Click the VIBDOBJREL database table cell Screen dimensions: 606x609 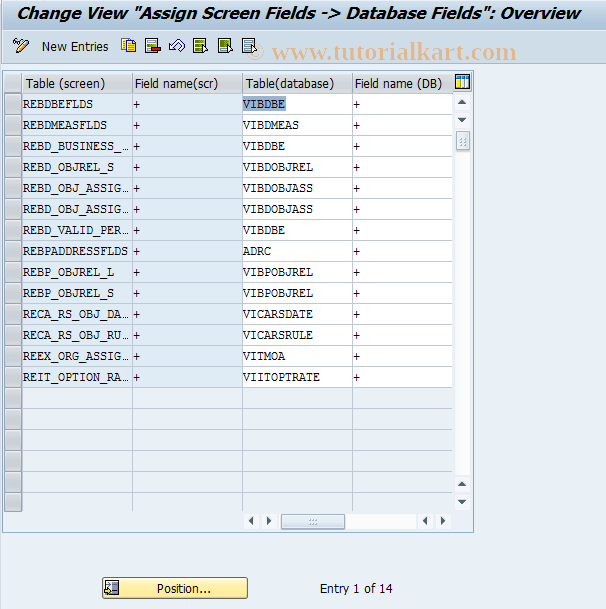pos(297,167)
